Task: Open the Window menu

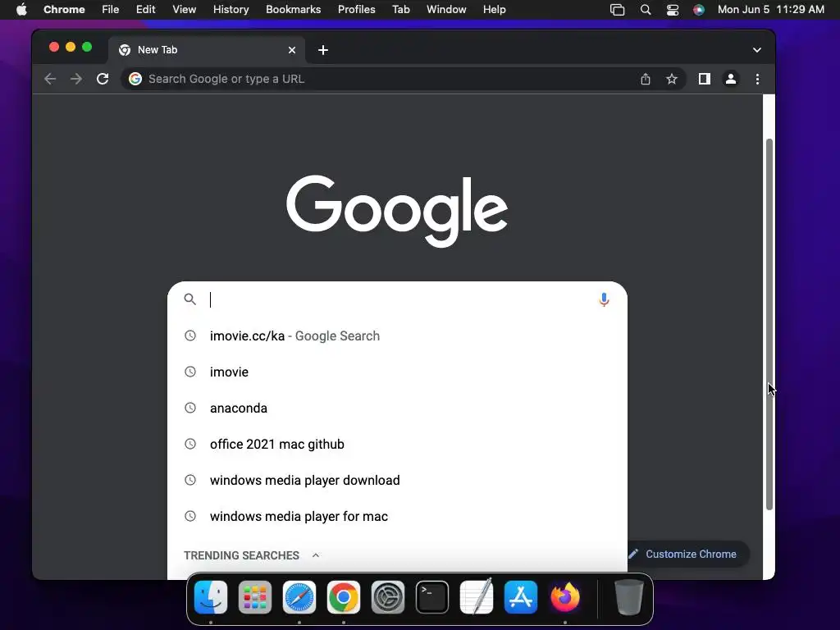Action: (446, 10)
